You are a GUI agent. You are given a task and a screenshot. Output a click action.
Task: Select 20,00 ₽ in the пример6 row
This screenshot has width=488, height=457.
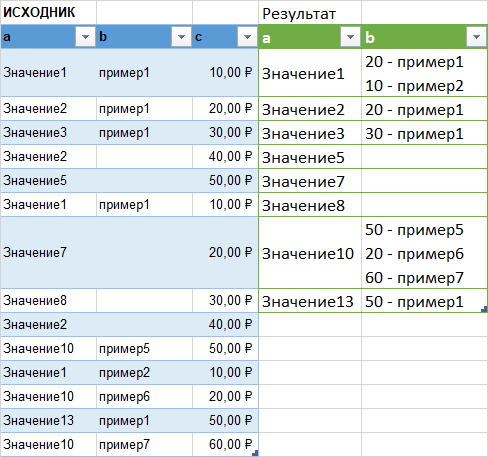(x=225, y=397)
